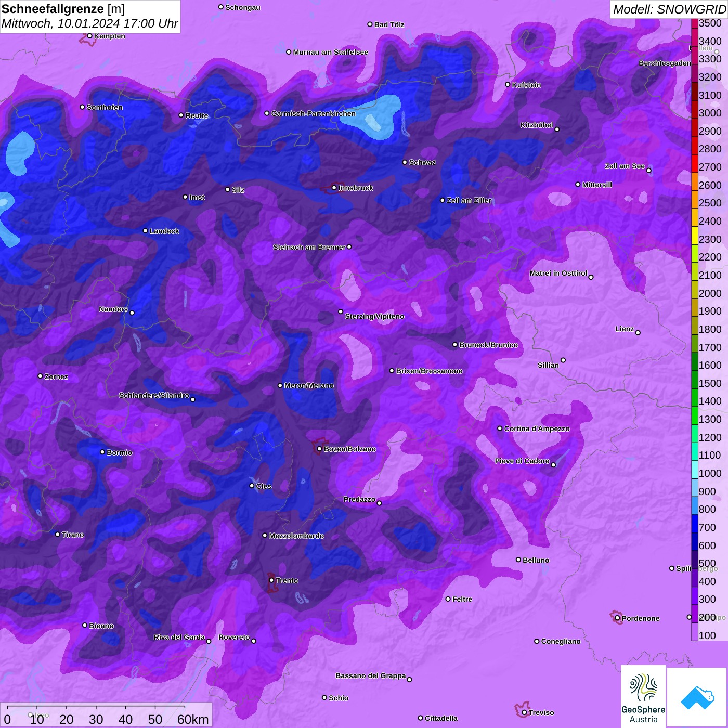Click the Belluno location dot
Screen dimensions: 728x728
click(x=518, y=560)
